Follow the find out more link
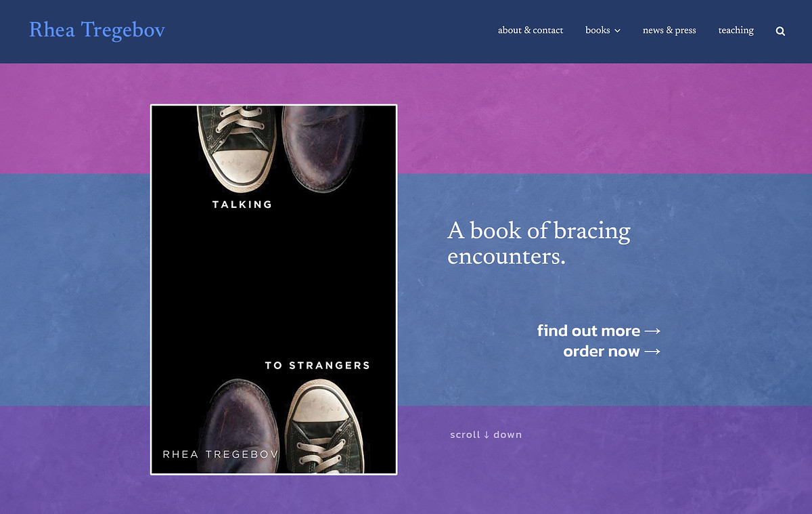Viewport: 812px width, 514px height. click(x=588, y=330)
